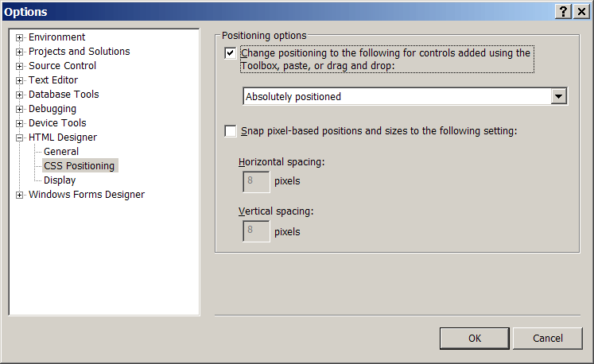Select the Display tree item
594x364 pixels.
(60, 180)
